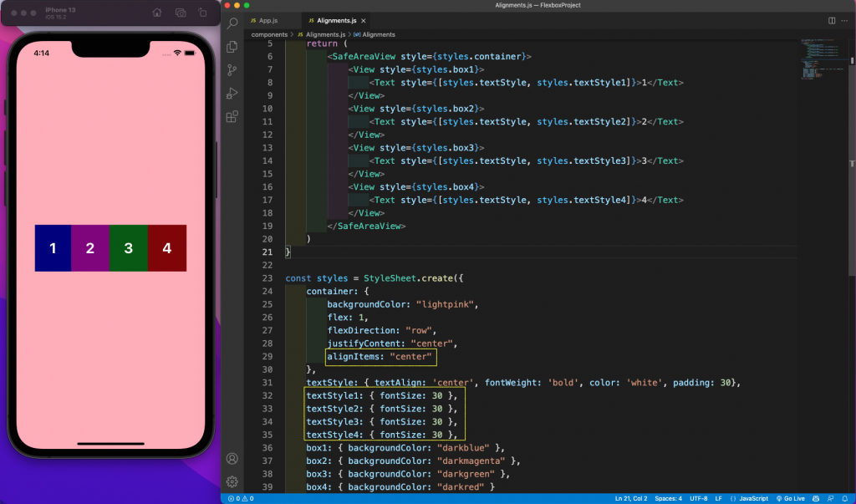
Task: Click the 'View style={styles.box2}' line
Action: coord(416,109)
